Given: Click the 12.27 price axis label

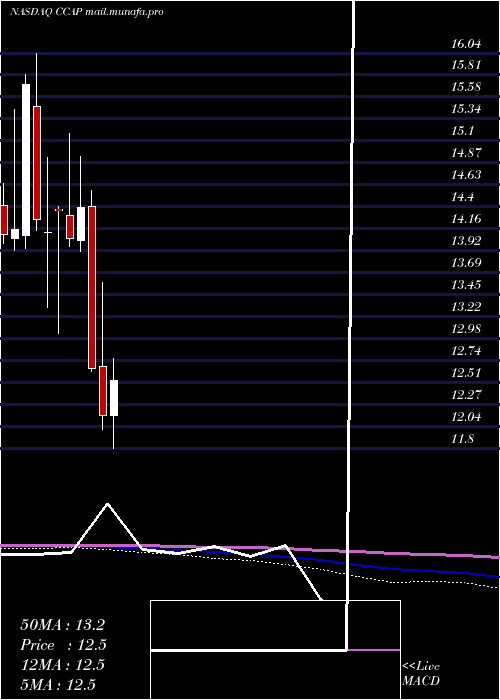Looking at the screenshot, I should 466,395.
